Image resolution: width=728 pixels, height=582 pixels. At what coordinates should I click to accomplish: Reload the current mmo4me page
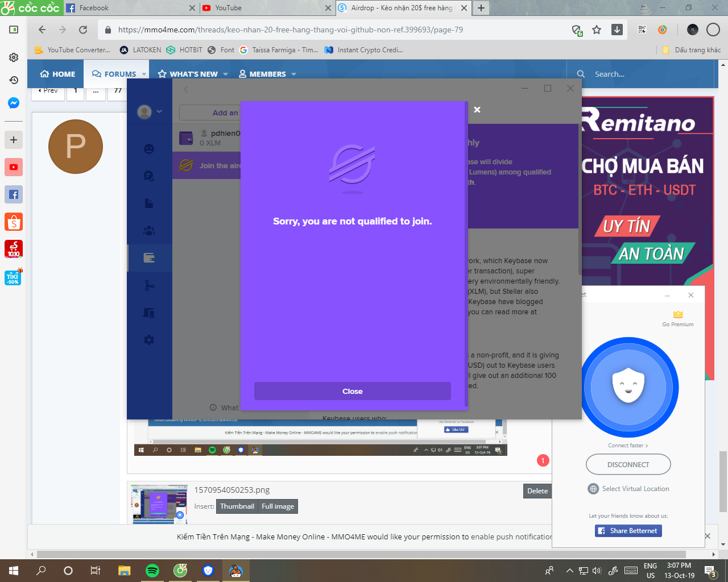83,30
